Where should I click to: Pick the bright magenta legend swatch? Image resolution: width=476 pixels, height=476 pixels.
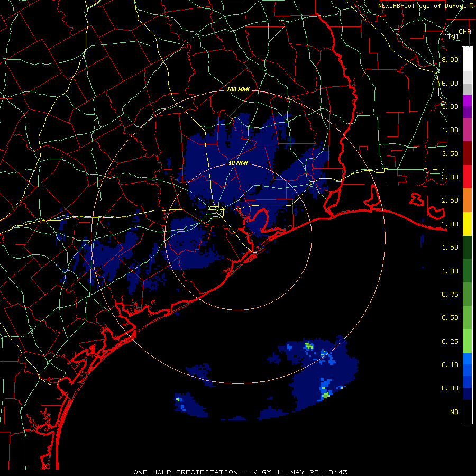tap(467, 100)
